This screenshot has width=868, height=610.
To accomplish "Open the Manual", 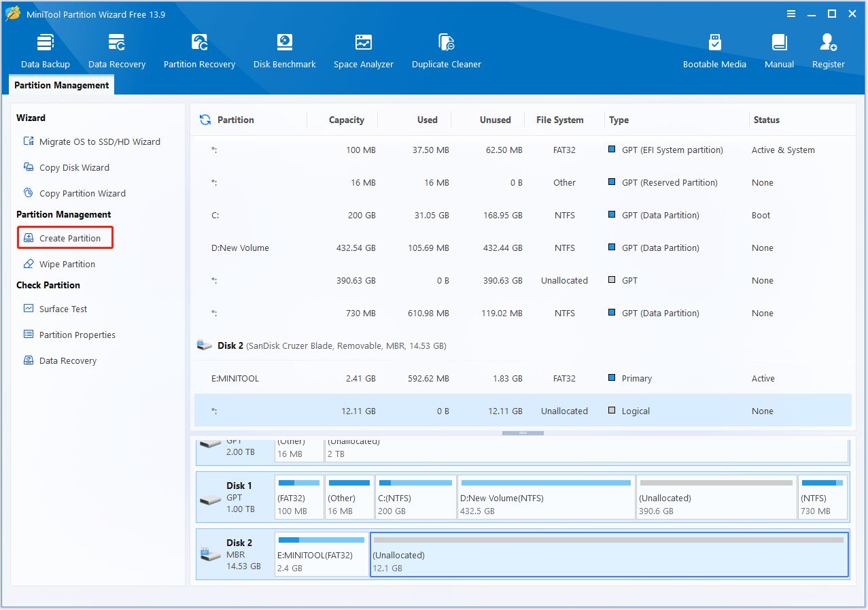I will (779, 52).
